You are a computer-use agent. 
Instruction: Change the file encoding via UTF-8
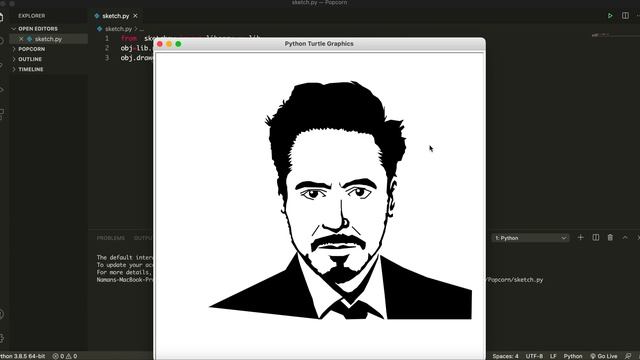[534, 356]
